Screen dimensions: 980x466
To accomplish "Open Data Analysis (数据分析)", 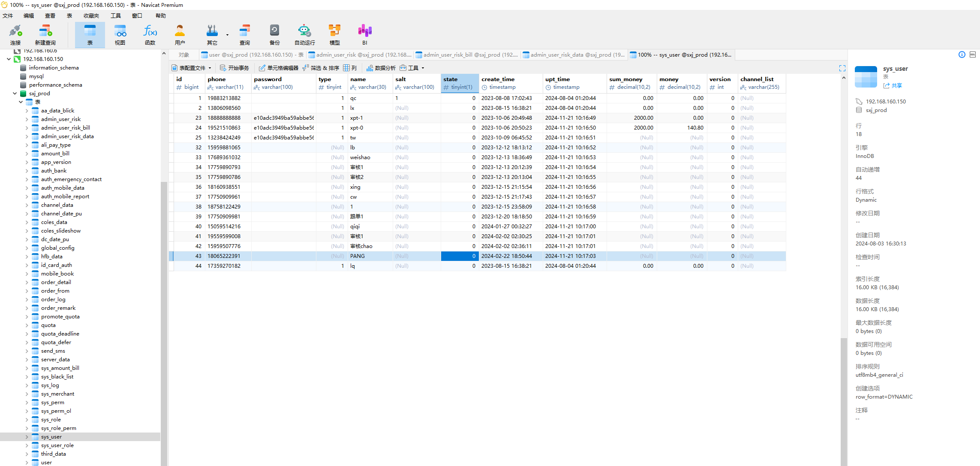I will coord(381,68).
